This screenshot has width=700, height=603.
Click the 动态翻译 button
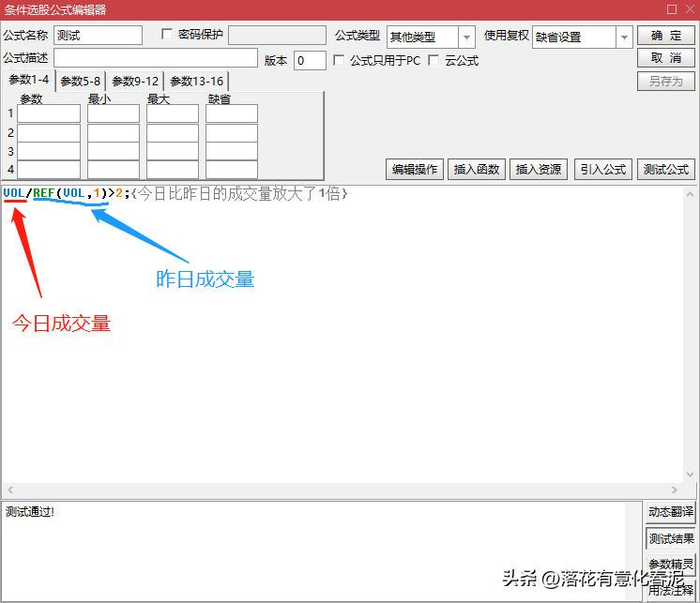click(x=671, y=512)
